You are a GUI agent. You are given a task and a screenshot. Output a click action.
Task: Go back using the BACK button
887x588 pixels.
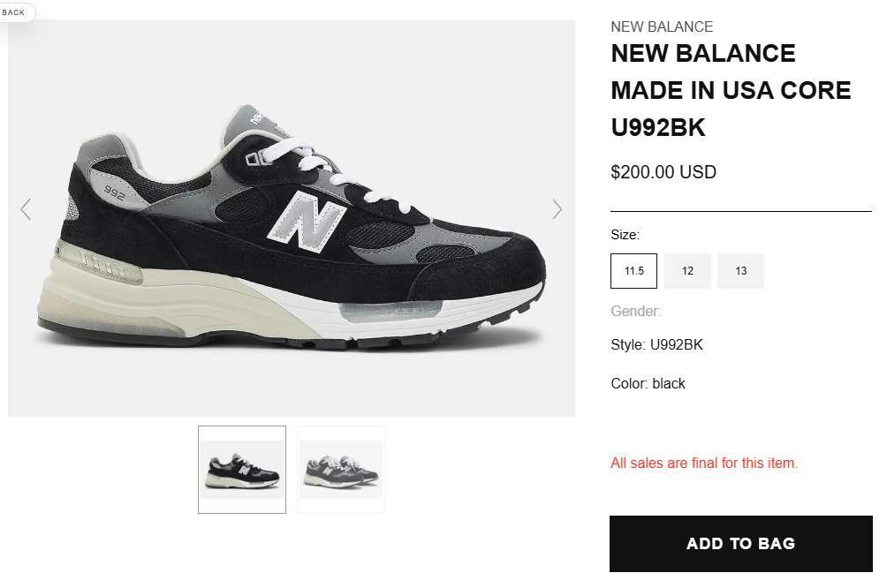(13, 12)
